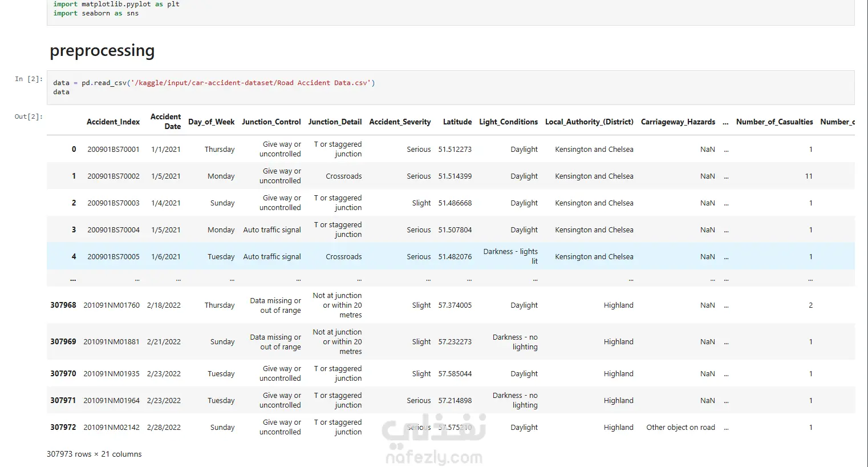The image size is (868, 467).
Task: Click latitude value 51.486668
Action: (x=455, y=203)
